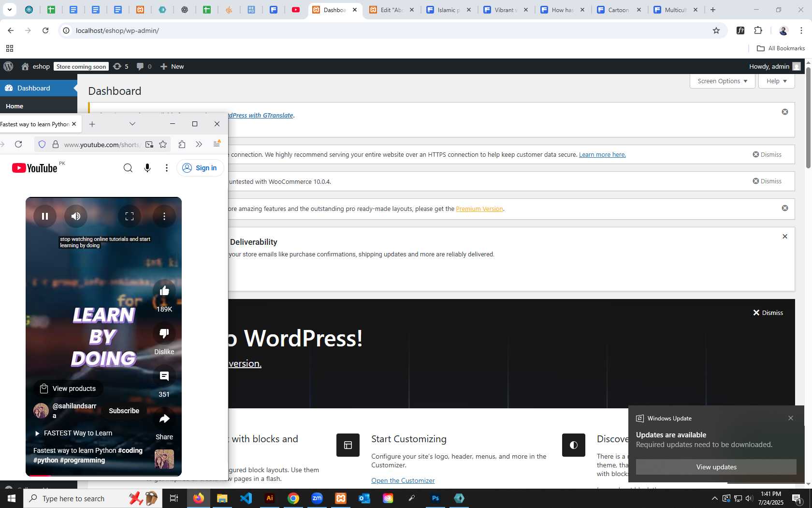
Task: Dismiss the WooCommerce 10.0.4 untested notice
Action: click(x=767, y=181)
